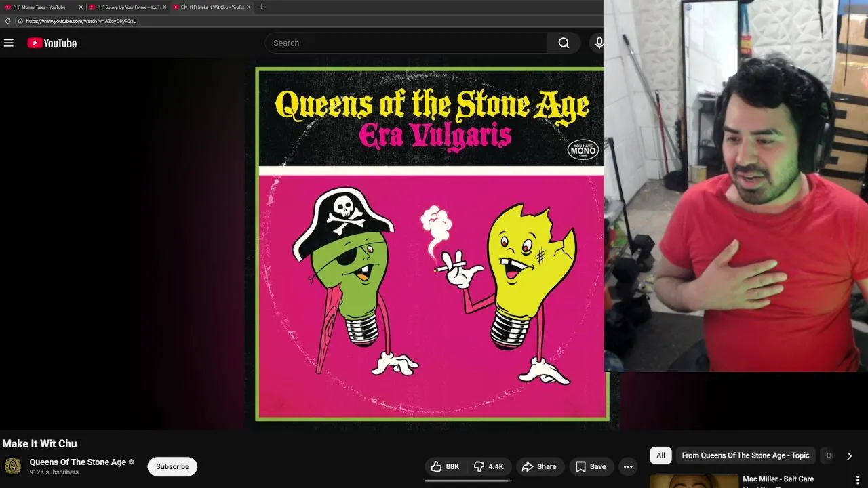
Task: Reload the page with refresh icon
Action: click(7, 21)
